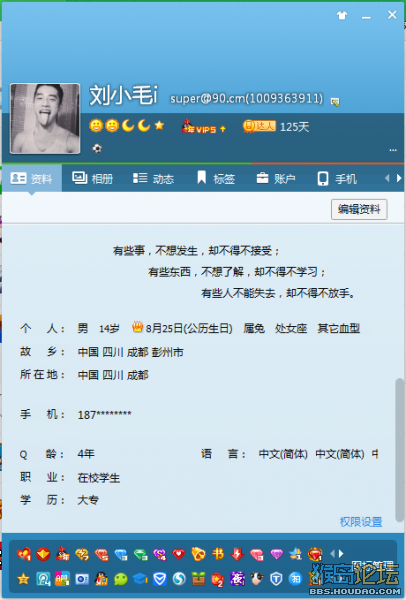This screenshot has height=600, width=406.
Task: Click the 达人 badge icon
Action: coord(259,126)
